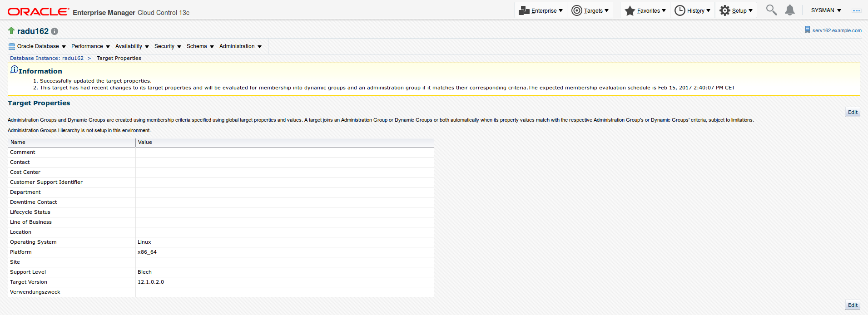
Task: Click the green up-arrow status icon
Action: tap(11, 31)
